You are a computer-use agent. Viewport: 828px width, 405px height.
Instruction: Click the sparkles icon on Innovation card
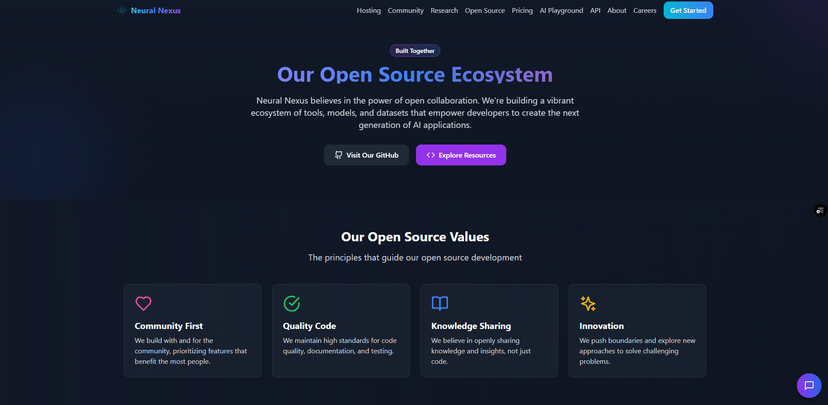pos(588,303)
